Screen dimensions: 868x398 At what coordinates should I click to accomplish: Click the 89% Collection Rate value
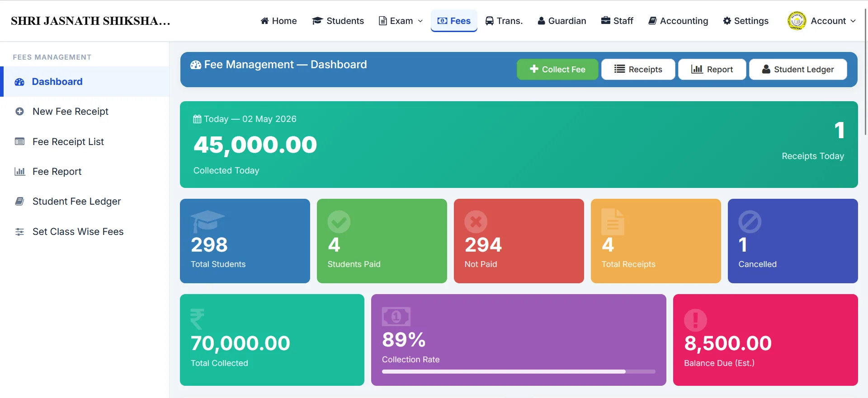pos(404,340)
